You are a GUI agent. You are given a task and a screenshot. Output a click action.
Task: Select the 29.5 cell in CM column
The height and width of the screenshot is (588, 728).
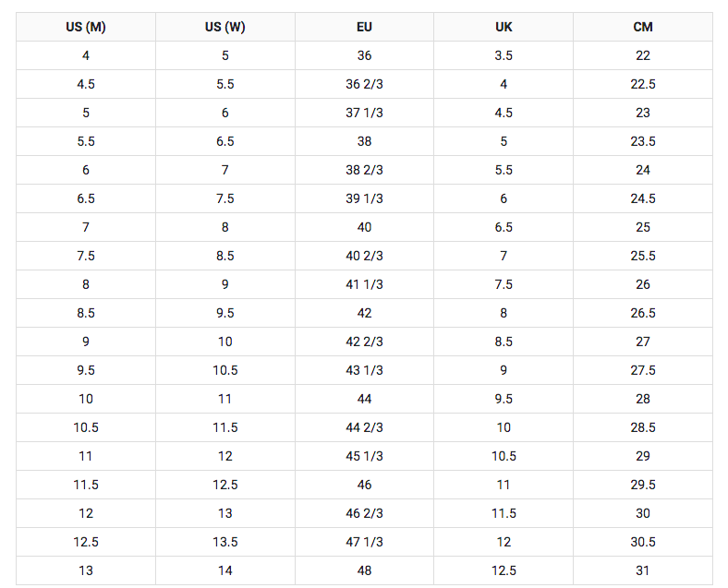(x=643, y=485)
